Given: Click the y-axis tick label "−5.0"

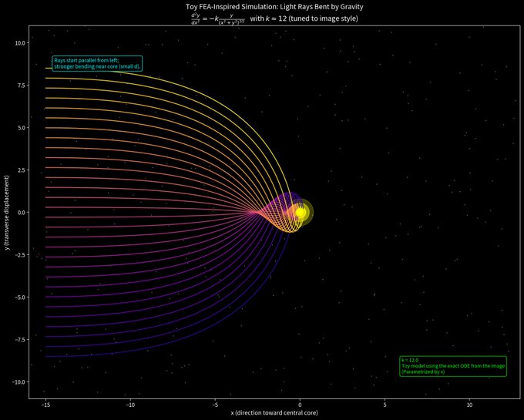Looking at the screenshot, I should pyautogui.click(x=19, y=297).
